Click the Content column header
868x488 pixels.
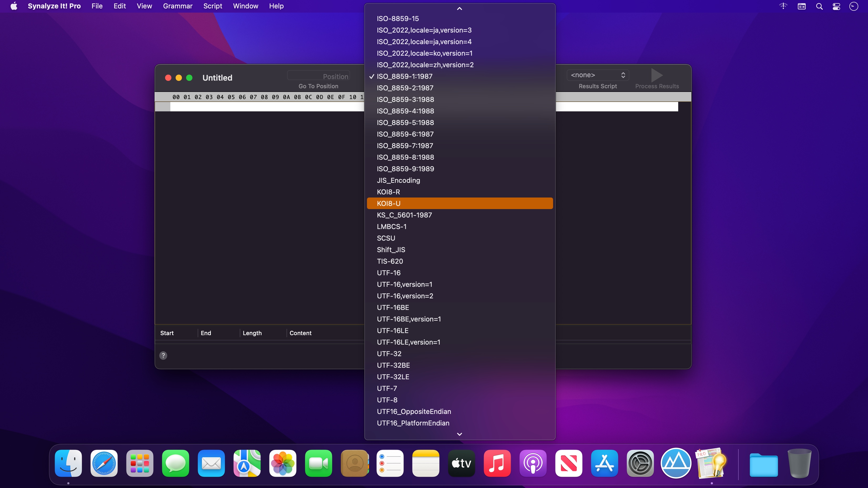(x=300, y=333)
